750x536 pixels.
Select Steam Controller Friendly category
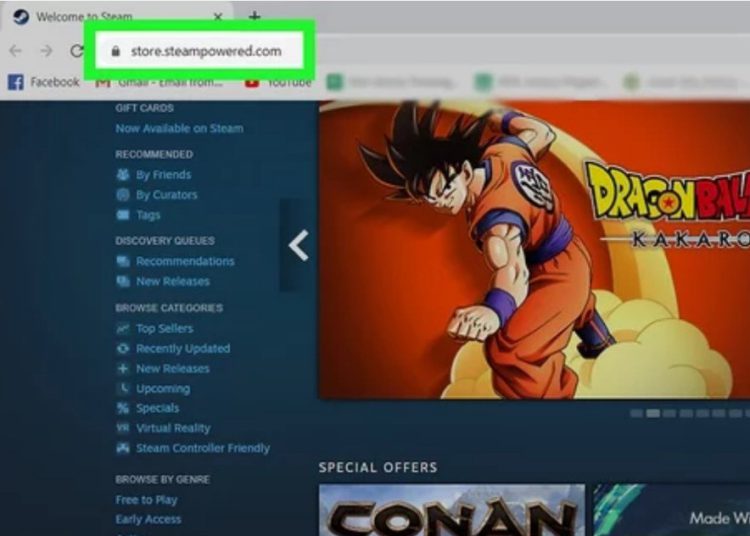click(x=202, y=448)
